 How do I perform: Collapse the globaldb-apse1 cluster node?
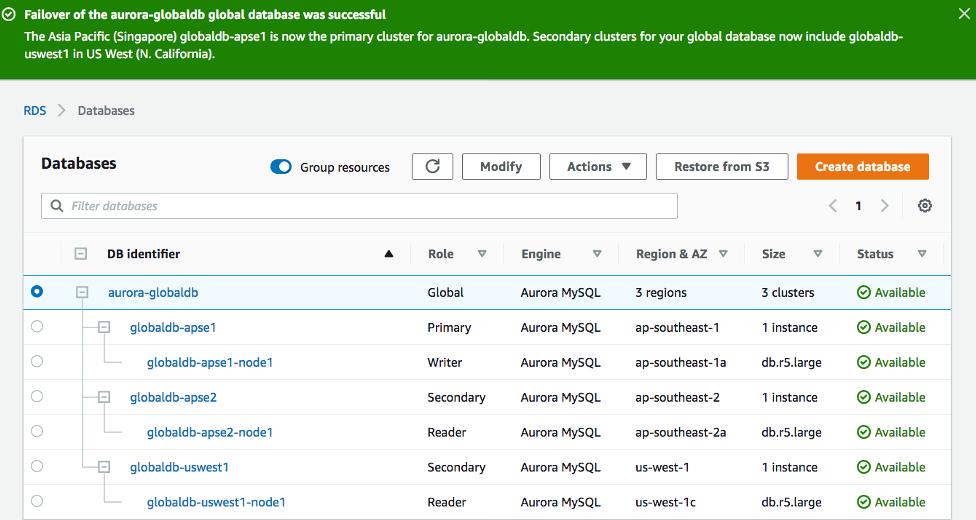104,327
